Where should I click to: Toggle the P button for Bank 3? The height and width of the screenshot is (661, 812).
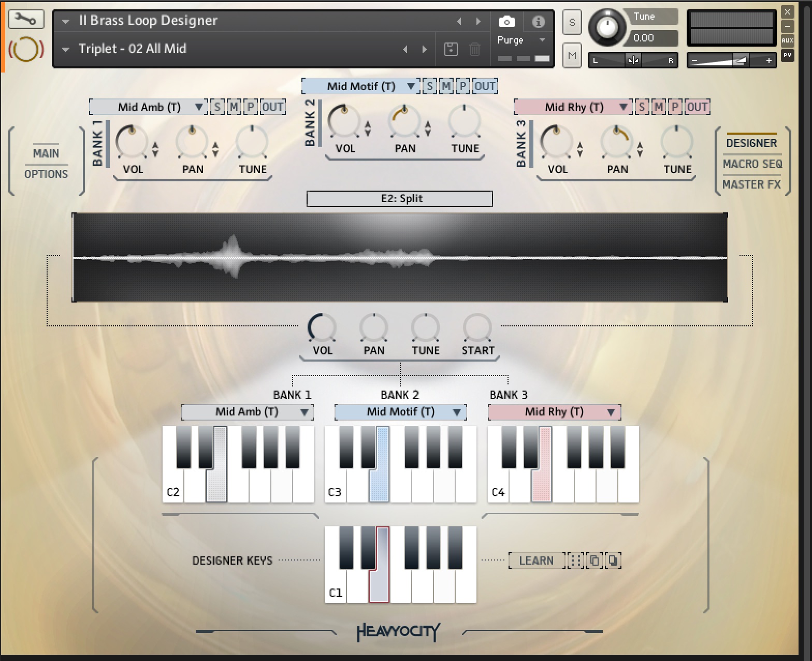pyautogui.click(x=675, y=107)
